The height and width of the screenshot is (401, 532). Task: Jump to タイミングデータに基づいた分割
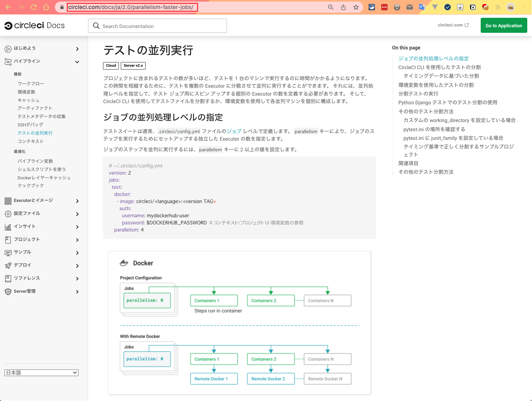pyautogui.click(x=441, y=76)
